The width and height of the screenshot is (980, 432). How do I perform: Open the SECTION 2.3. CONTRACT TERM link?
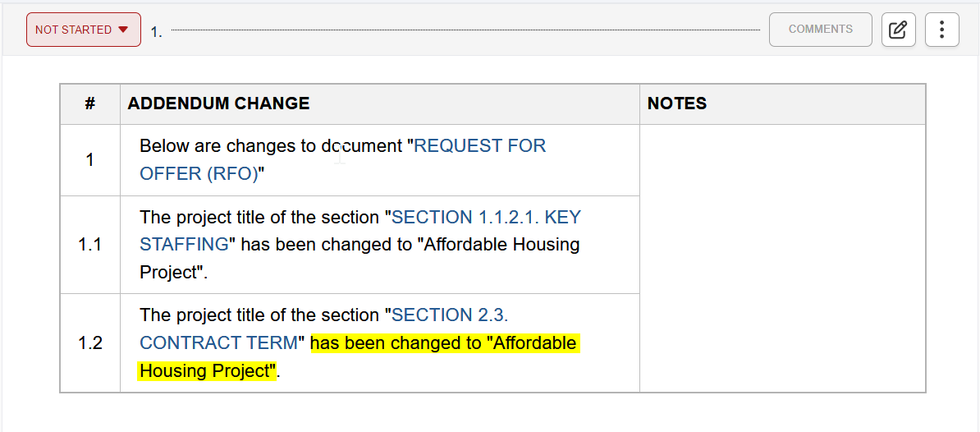pos(323,329)
